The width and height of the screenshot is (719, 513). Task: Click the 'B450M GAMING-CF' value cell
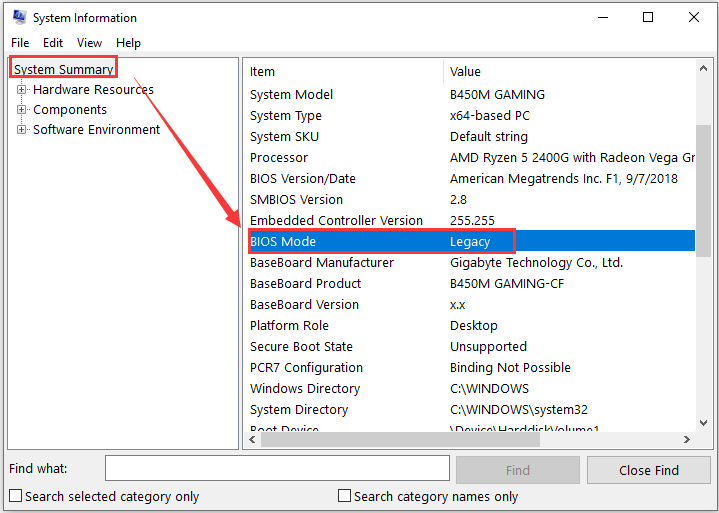pyautogui.click(x=507, y=284)
